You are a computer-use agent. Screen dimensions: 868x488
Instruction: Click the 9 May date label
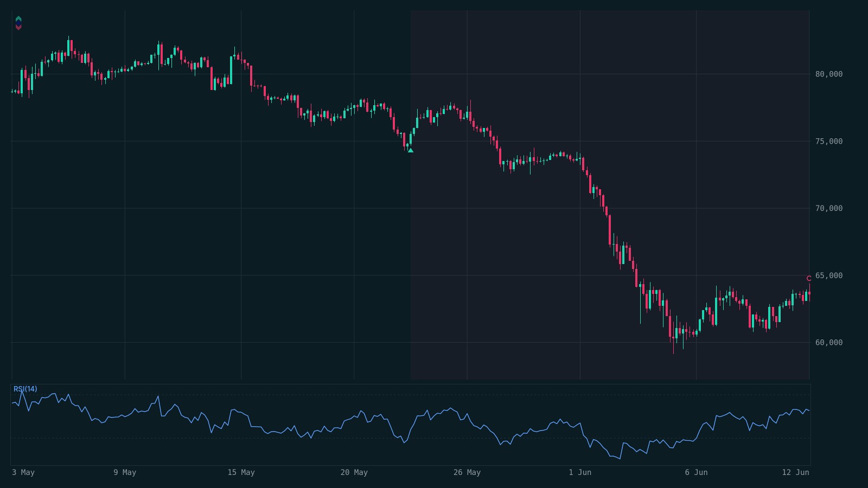125,472
